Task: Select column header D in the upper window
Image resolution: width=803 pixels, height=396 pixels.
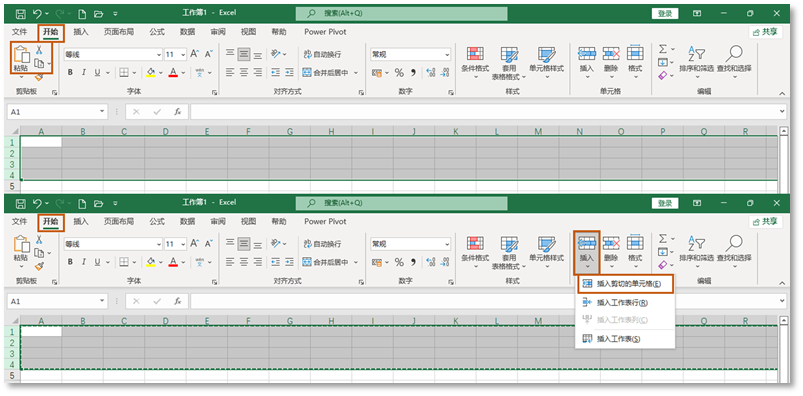Action: click(x=165, y=132)
